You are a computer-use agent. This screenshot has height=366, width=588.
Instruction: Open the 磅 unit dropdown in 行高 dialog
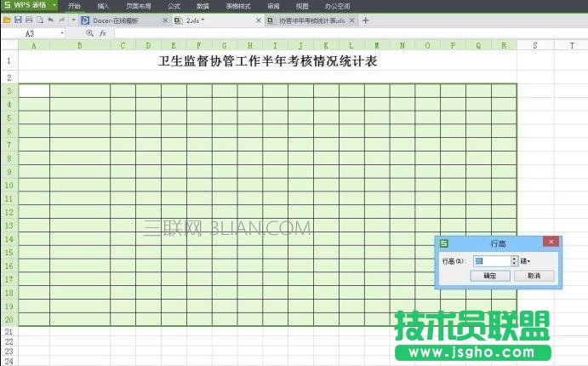525,261
